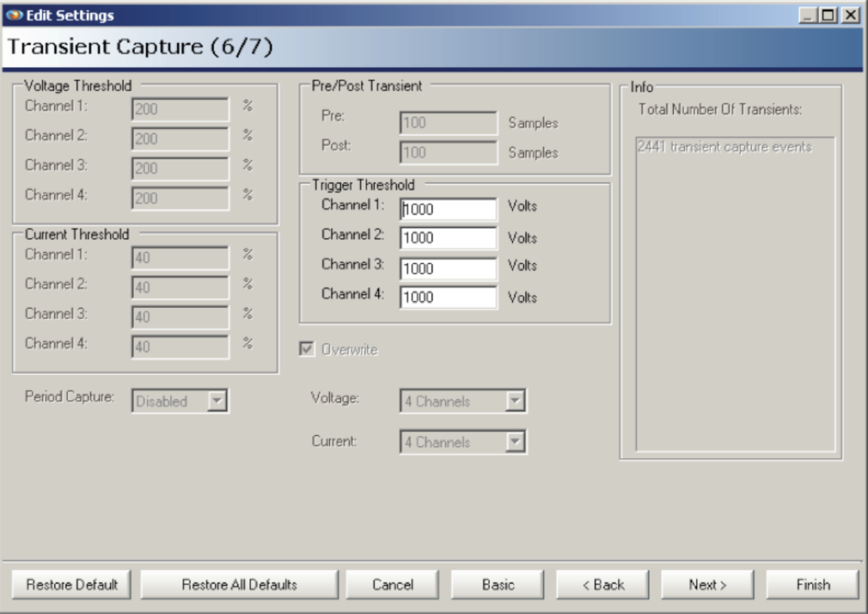Click Current Threshold Channel 1 field

tap(181, 258)
